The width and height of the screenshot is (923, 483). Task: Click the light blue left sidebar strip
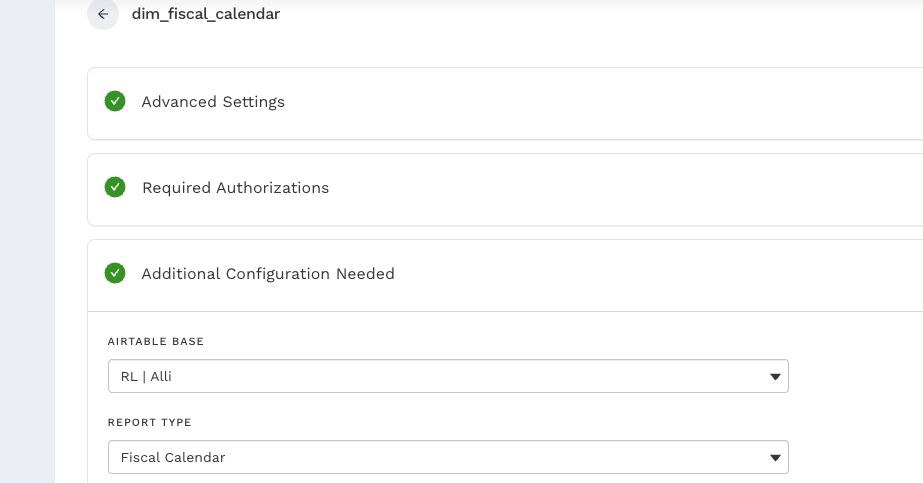[27, 240]
